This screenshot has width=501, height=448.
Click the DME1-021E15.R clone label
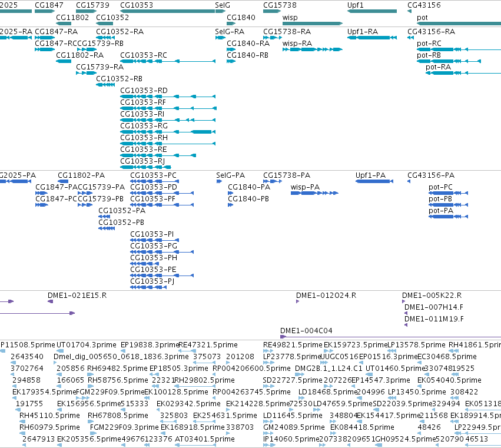[77, 296]
